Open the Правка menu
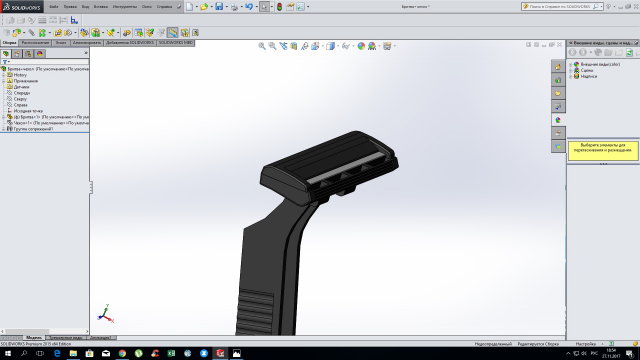This screenshot has height=360, width=640. tap(70, 7)
